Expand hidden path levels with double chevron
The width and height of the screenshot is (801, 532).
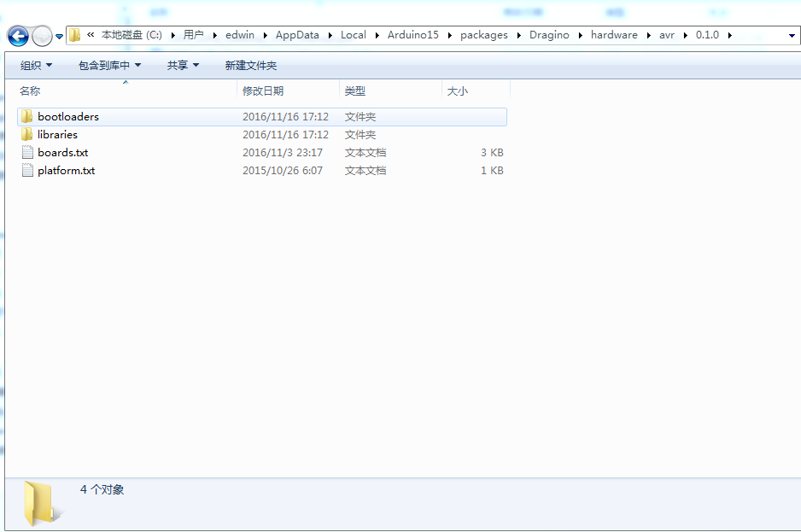pos(91,35)
